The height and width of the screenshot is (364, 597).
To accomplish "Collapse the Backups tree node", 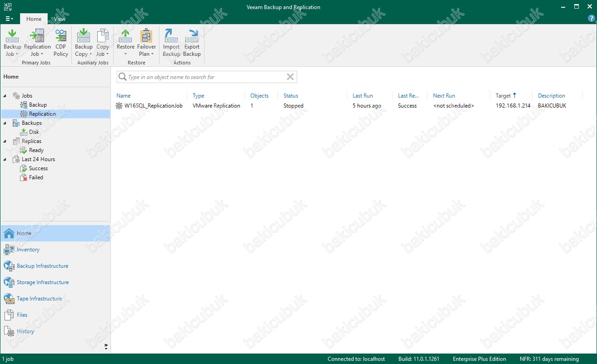I will pos(5,123).
